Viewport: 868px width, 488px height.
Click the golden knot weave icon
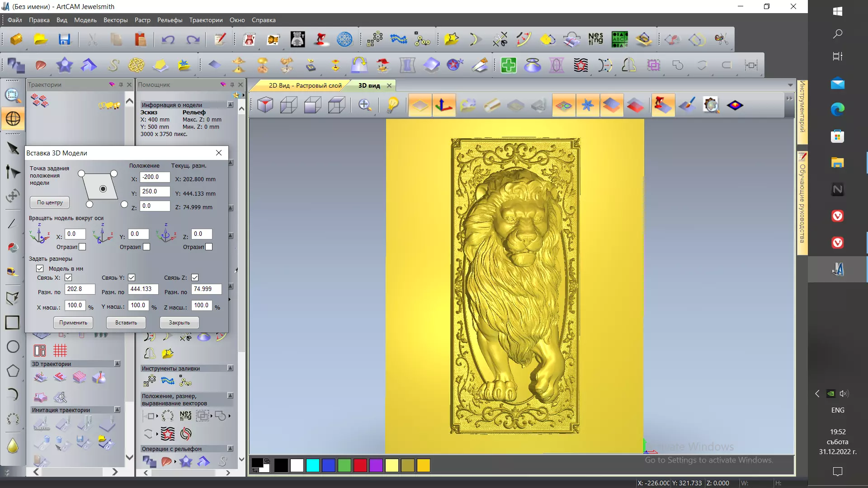coord(136,65)
